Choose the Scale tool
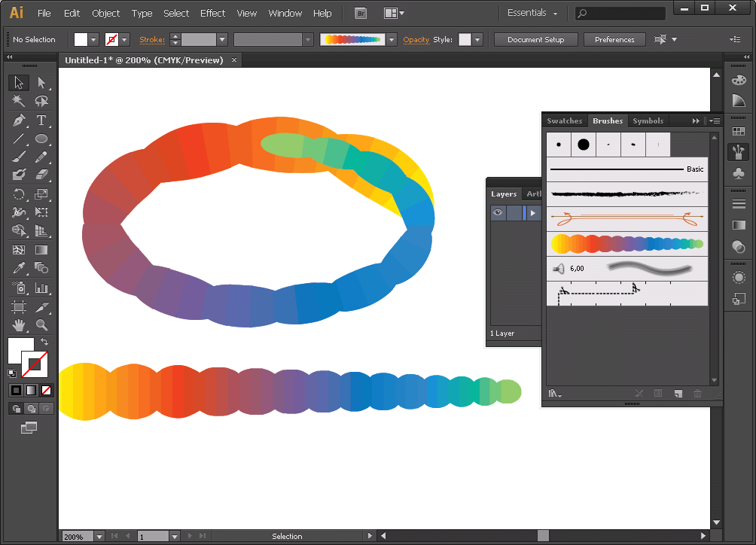Viewport: 756px width, 545px height. 41,194
